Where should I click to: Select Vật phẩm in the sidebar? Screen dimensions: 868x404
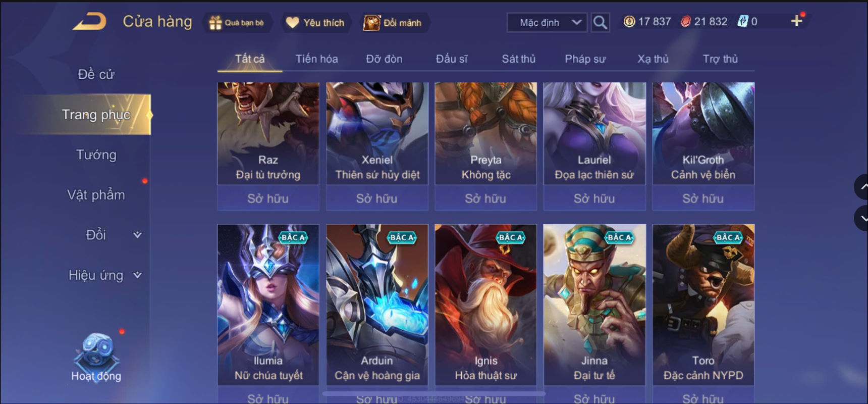tap(96, 195)
